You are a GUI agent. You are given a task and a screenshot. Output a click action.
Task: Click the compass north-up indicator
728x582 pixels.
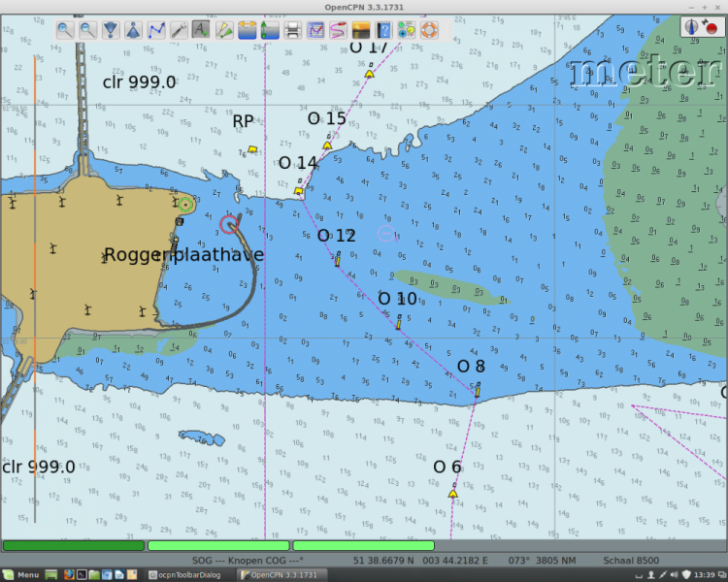tap(692, 28)
